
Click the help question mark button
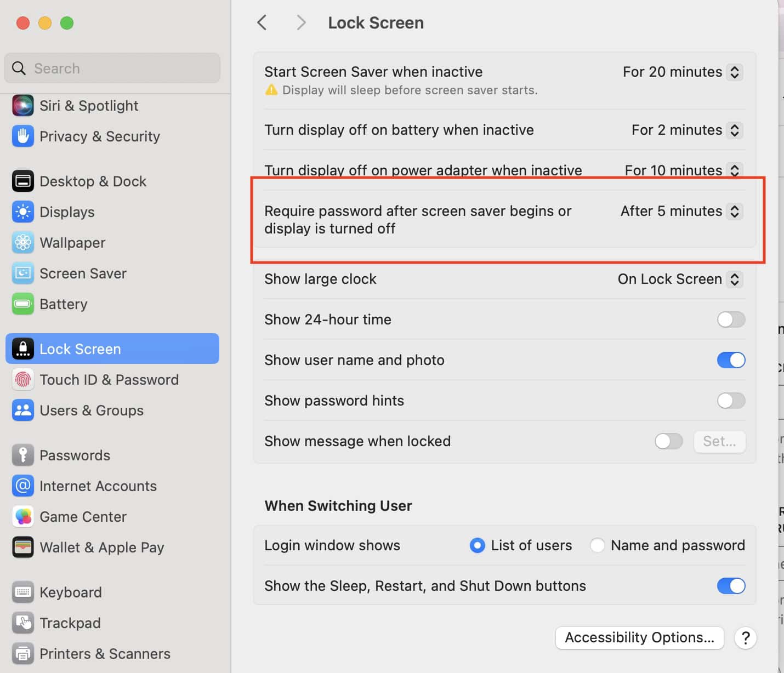pos(745,638)
